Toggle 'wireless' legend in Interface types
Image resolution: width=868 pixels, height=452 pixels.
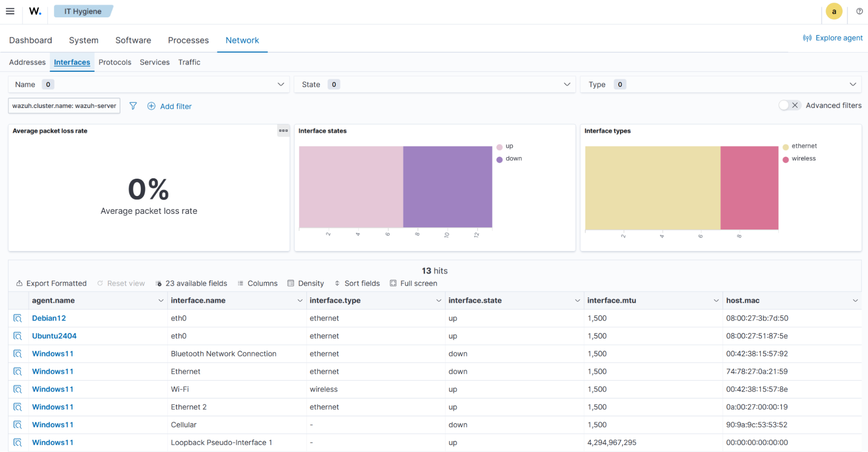click(803, 159)
